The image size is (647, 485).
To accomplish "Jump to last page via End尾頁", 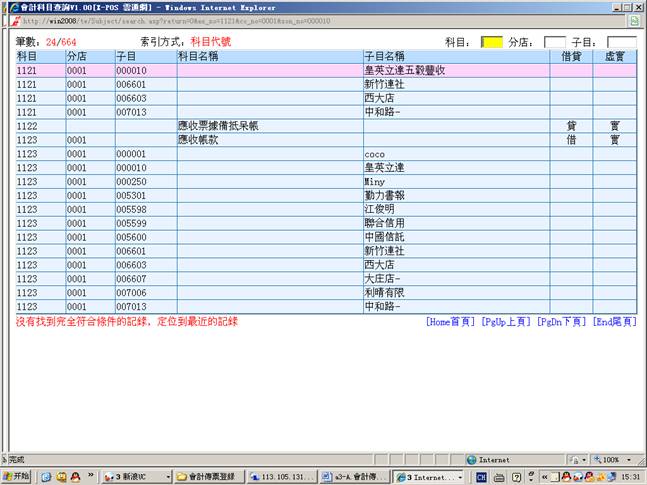I will click(614, 322).
